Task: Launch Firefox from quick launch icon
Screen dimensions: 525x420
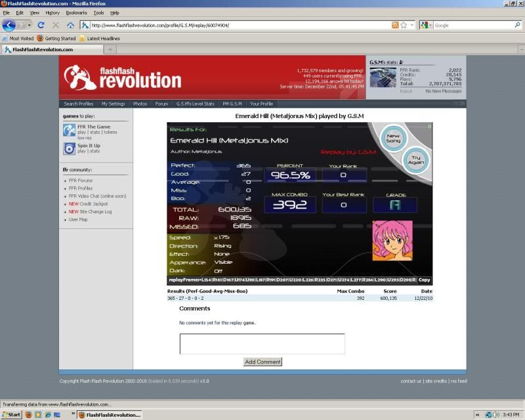Action: [x=29, y=415]
